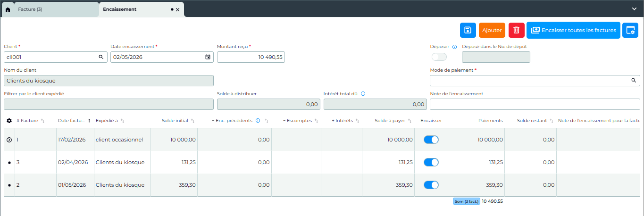
Task: Expand the tab list chevron
Action: pos(635,9)
